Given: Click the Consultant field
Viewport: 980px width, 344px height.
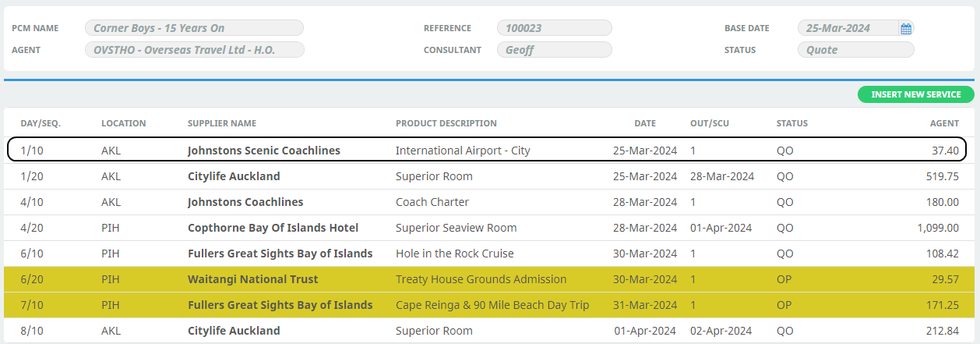Looking at the screenshot, I should [554, 50].
